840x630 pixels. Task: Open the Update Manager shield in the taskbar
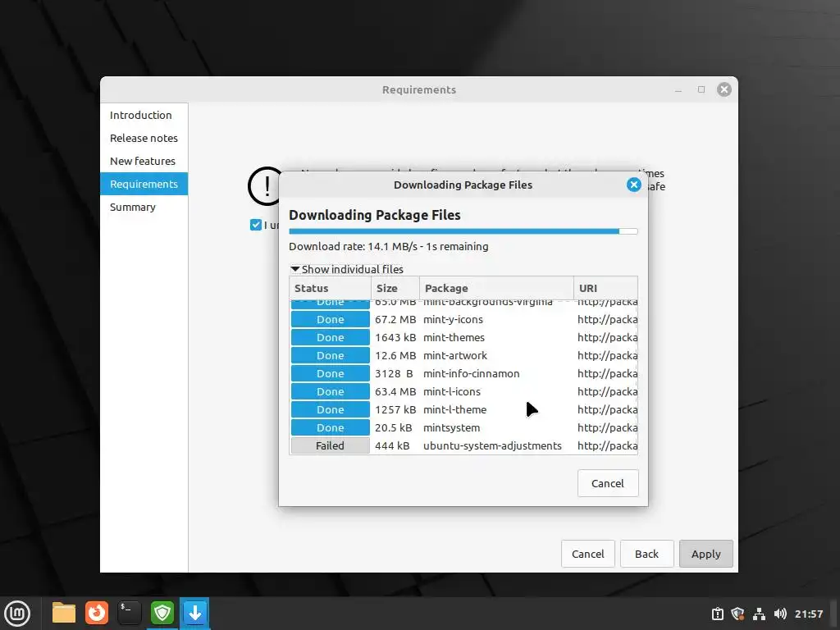click(162, 614)
